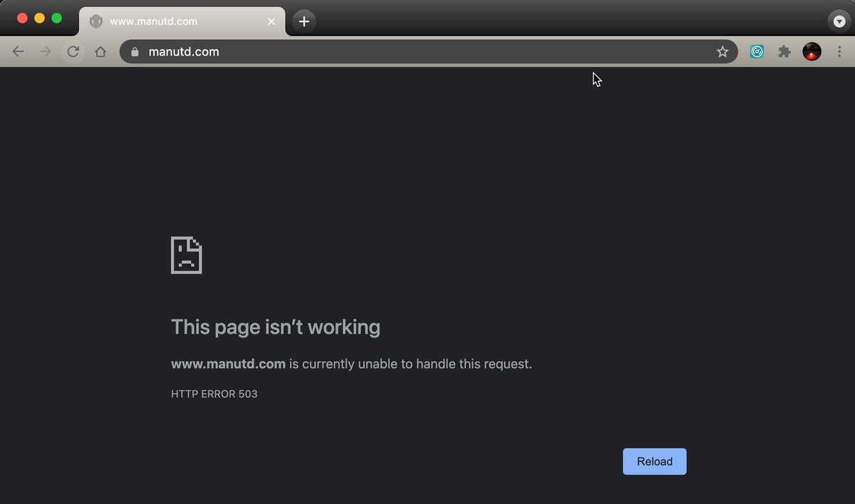Click the tab's globe favicon
The image size is (855, 504).
click(95, 21)
